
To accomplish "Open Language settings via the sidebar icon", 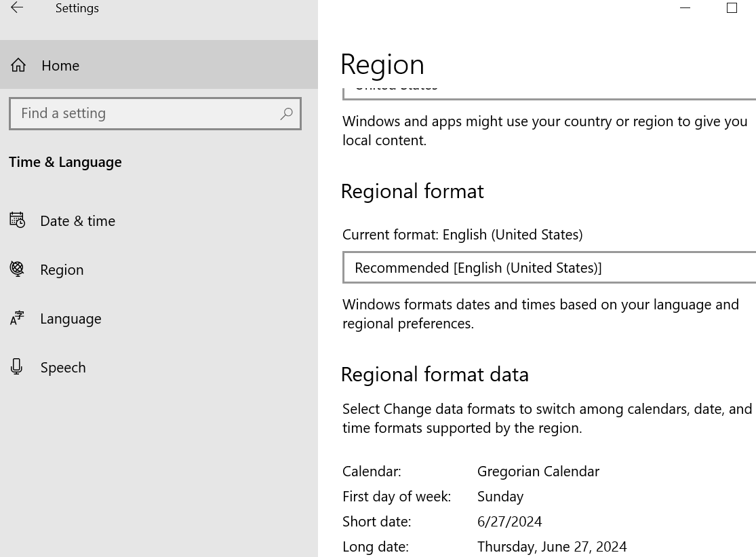I will tap(17, 318).
